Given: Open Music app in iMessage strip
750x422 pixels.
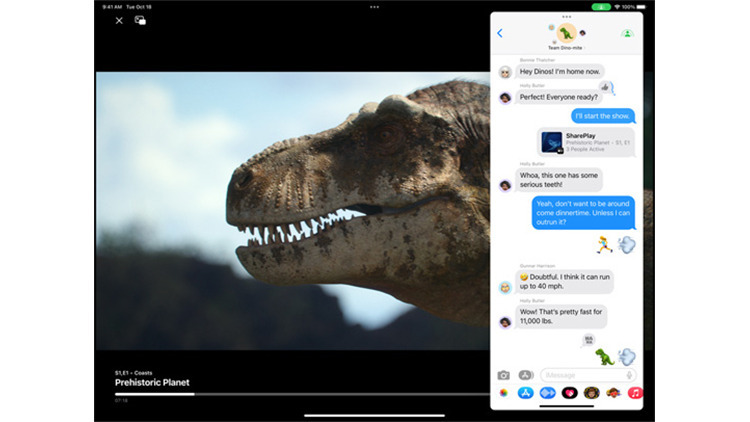Looking at the screenshot, I should click(x=635, y=393).
